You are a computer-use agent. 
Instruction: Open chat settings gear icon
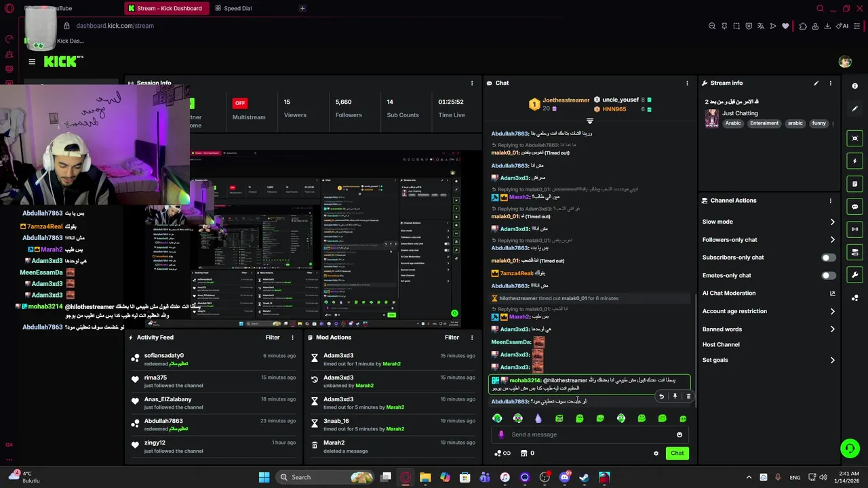(656, 453)
